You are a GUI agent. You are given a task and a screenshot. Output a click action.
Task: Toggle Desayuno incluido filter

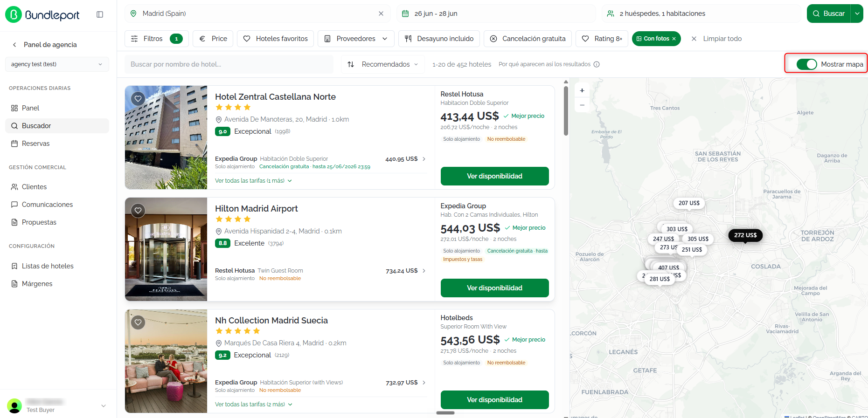[439, 39]
